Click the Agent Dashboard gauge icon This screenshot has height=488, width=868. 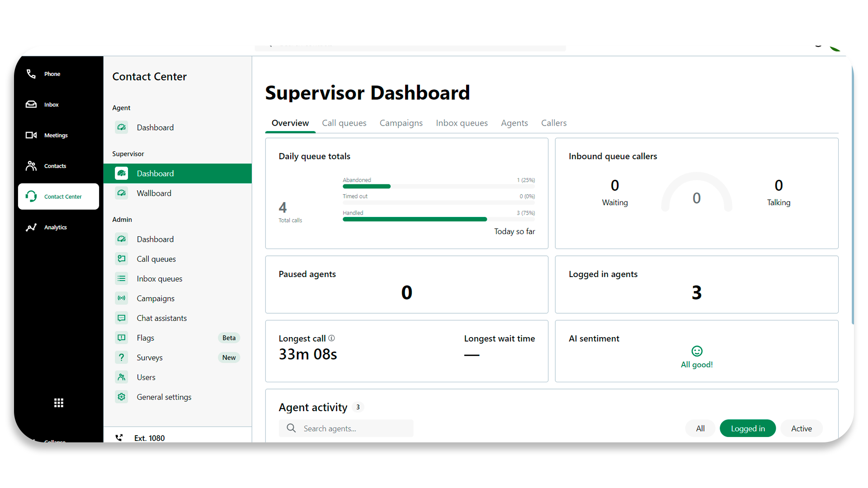pyautogui.click(x=122, y=127)
